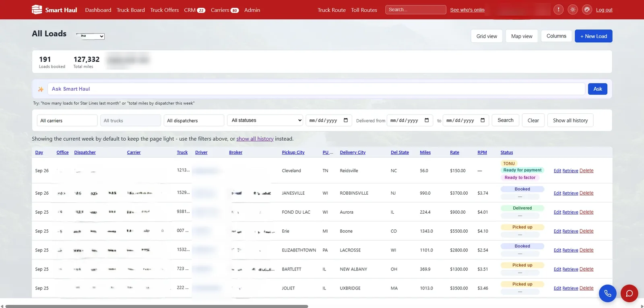Click the blue phone call floating button
The height and width of the screenshot is (308, 644).
(608, 293)
